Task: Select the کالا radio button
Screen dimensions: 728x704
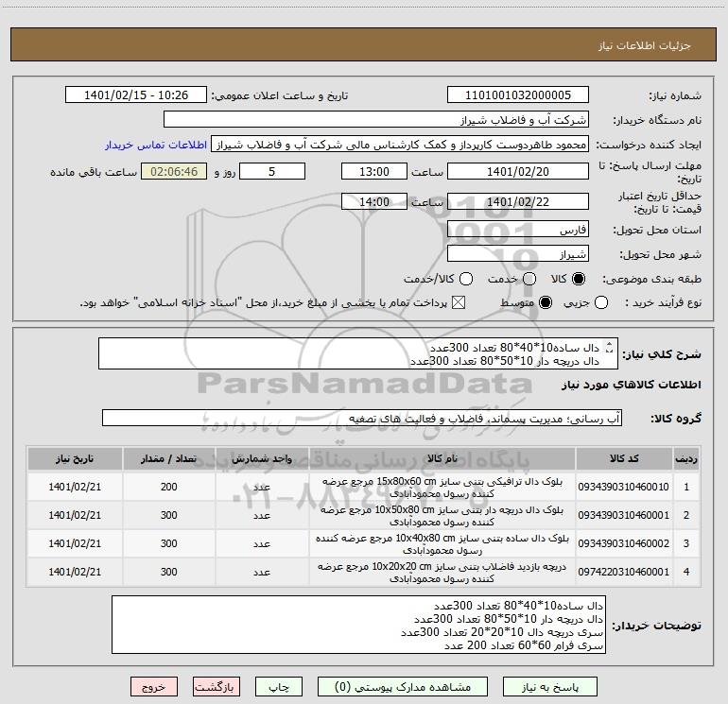Action: click(579, 279)
